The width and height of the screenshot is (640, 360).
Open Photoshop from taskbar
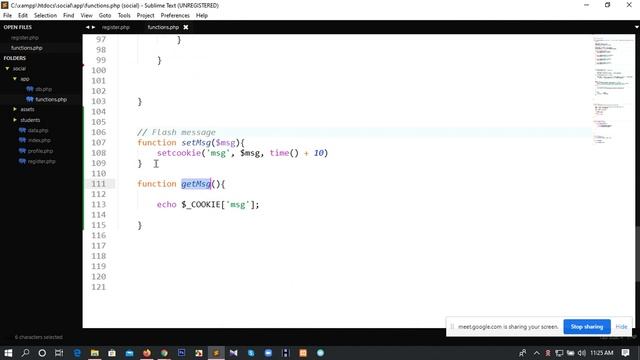[182, 353]
